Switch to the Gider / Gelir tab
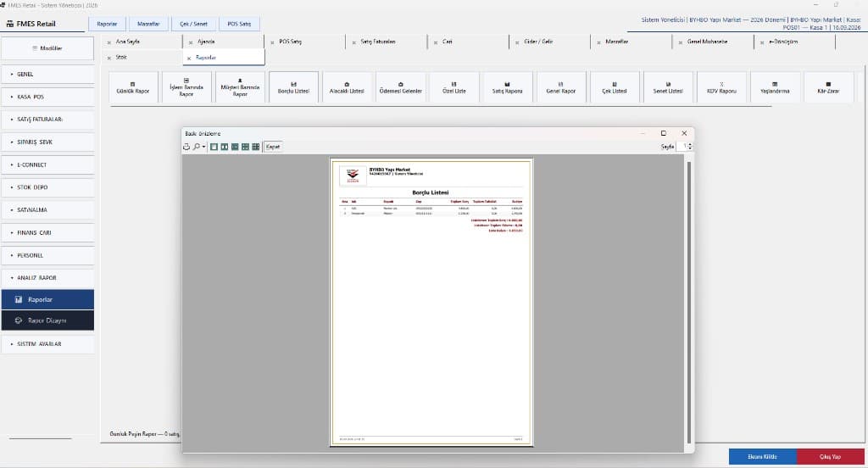 pos(550,42)
